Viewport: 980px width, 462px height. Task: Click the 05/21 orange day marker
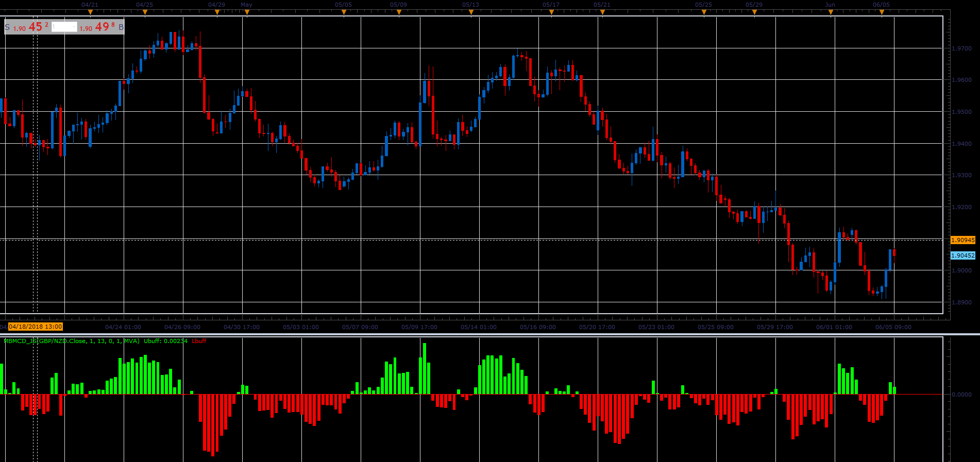point(602,12)
